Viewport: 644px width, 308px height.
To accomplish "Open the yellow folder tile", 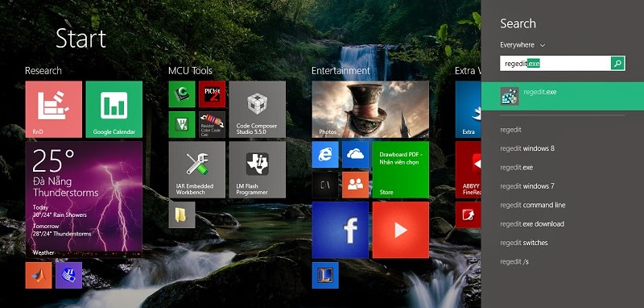I will click(182, 214).
